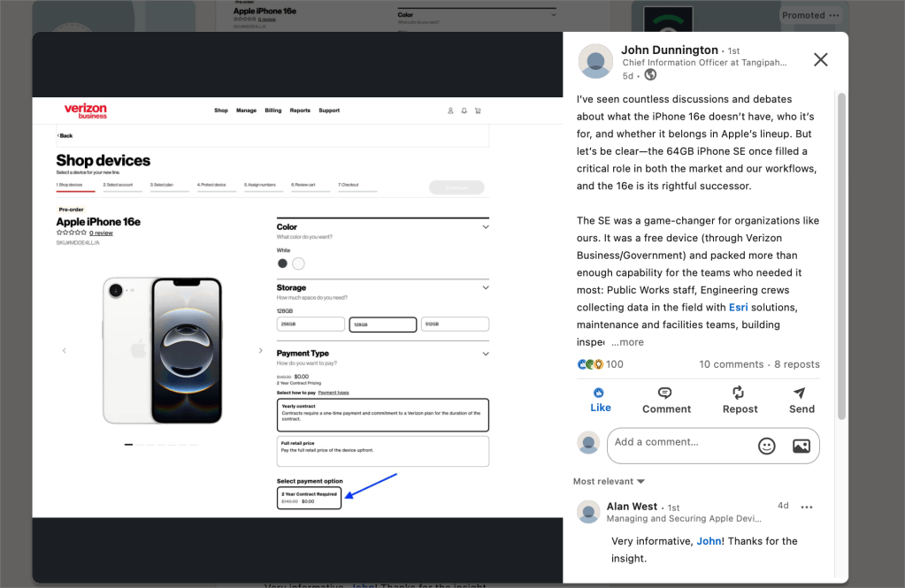Open the emoji picker in comment box
Screen dimensions: 905x588
pos(766,447)
